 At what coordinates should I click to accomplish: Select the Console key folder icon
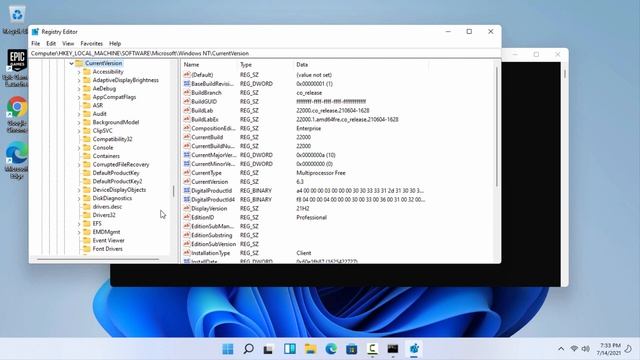pyautogui.click(x=87, y=147)
